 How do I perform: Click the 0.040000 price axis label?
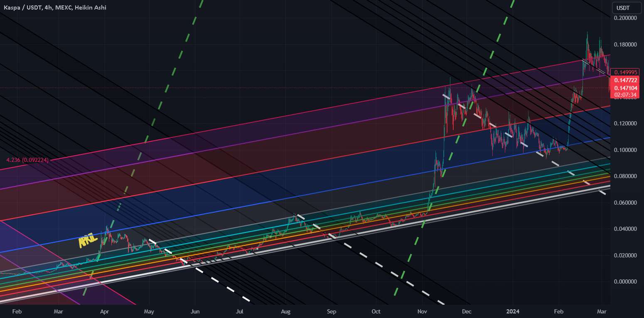625,229
